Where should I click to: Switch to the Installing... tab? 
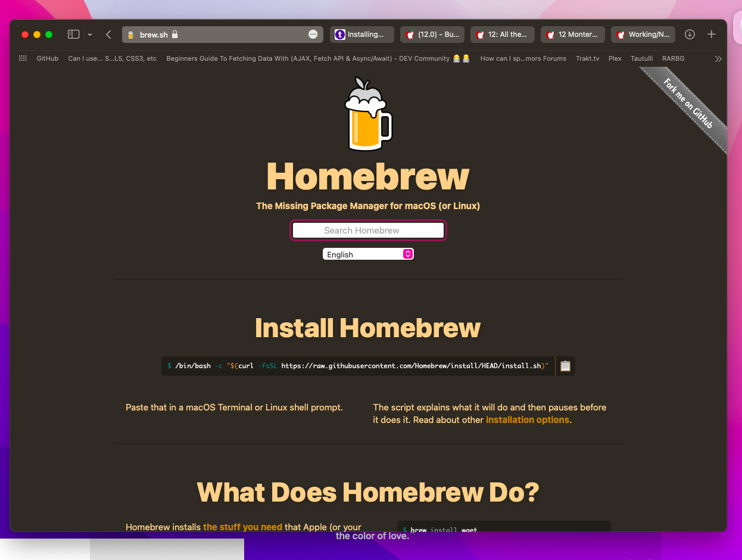[x=362, y=35]
